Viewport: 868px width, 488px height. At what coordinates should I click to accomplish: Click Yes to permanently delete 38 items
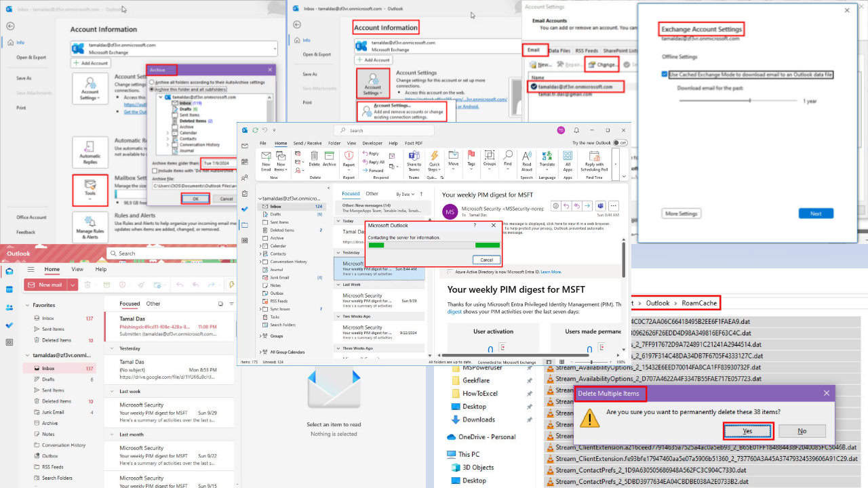pyautogui.click(x=747, y=430)
